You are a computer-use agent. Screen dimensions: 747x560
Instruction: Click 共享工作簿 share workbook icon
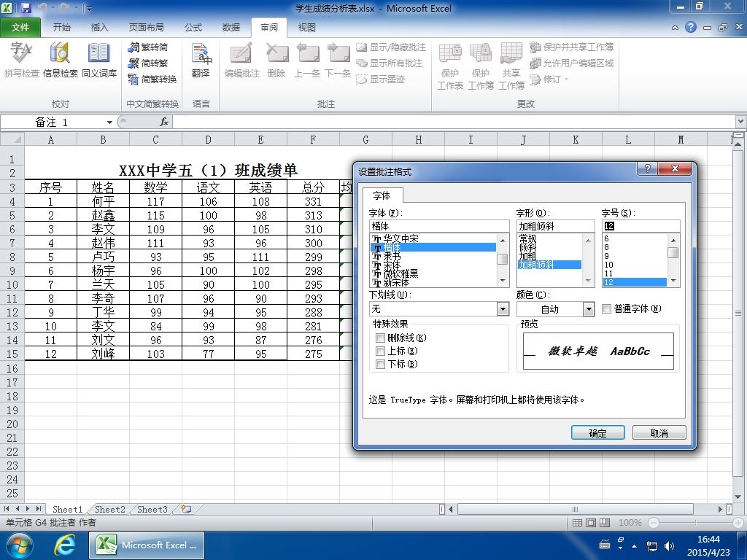point(511,66)
